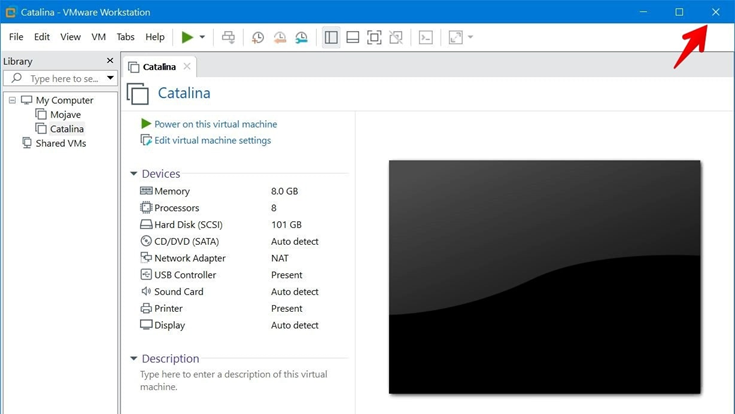Enter full screen mode icon
The width and height of the screenshot is (735, 414).
pyautogui.click(x=374, y=37)
